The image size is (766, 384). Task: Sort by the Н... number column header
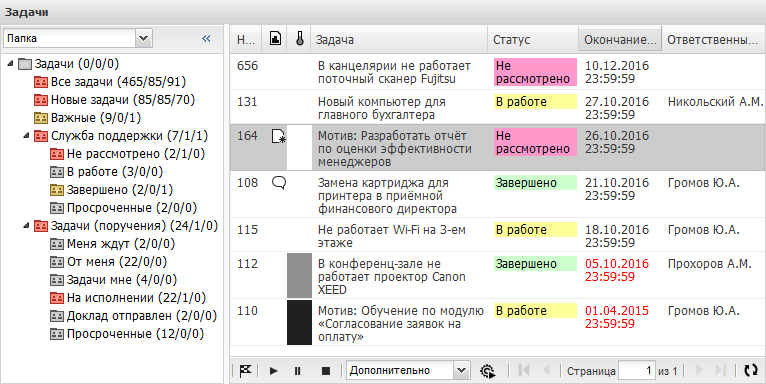[246, 40]
